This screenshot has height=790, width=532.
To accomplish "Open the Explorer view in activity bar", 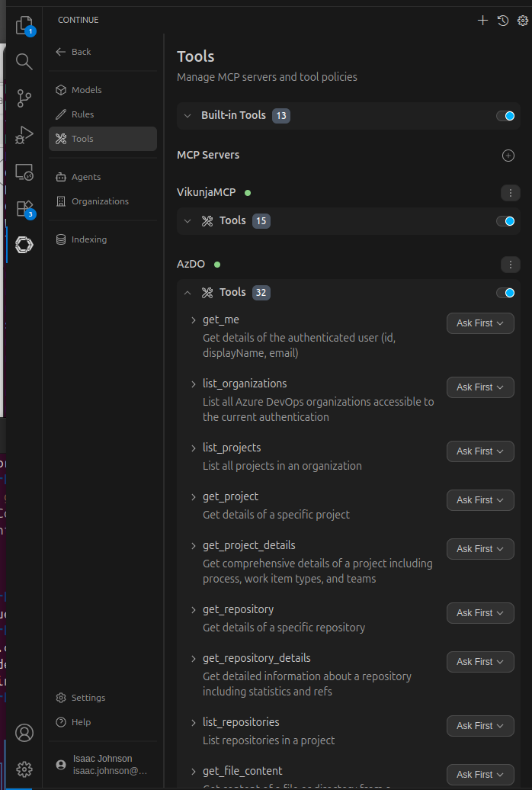I will click(24, 25).
